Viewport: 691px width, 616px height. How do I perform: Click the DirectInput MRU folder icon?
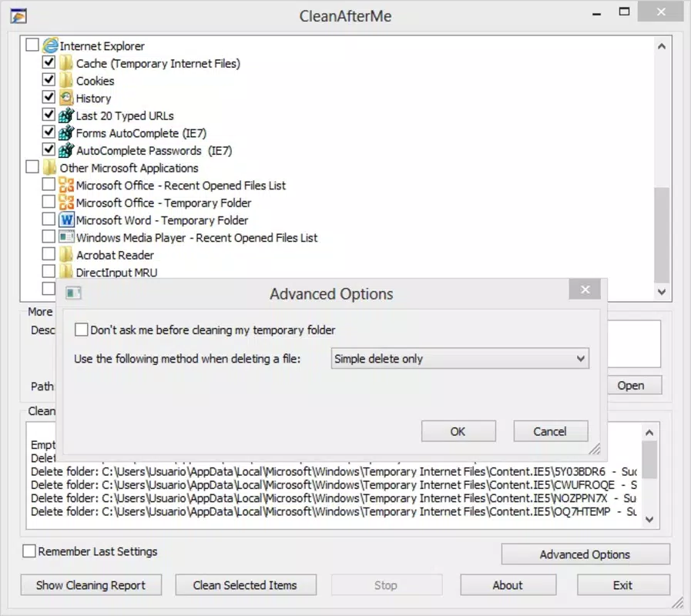(66, 271)
